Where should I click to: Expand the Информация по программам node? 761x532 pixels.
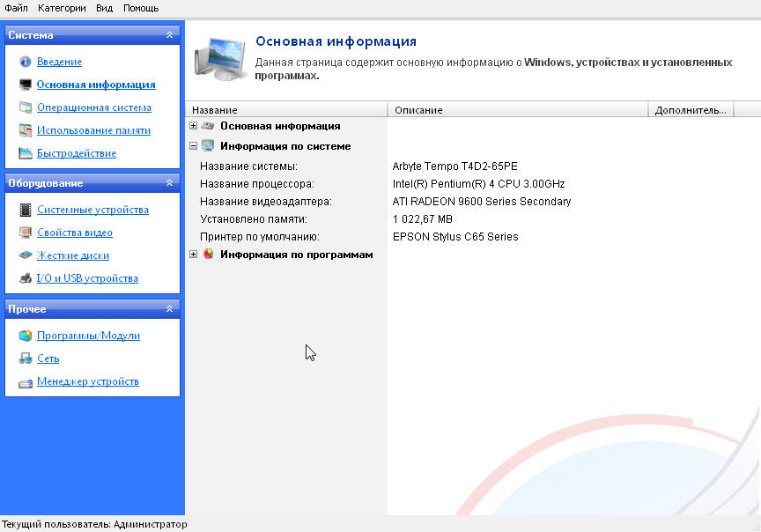(193, 254)
